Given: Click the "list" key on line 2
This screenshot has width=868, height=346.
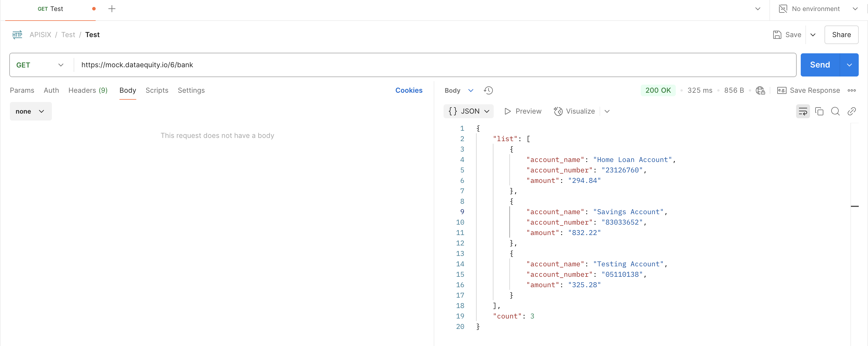Looking at the screenshot, I should [x=505, y=139].
